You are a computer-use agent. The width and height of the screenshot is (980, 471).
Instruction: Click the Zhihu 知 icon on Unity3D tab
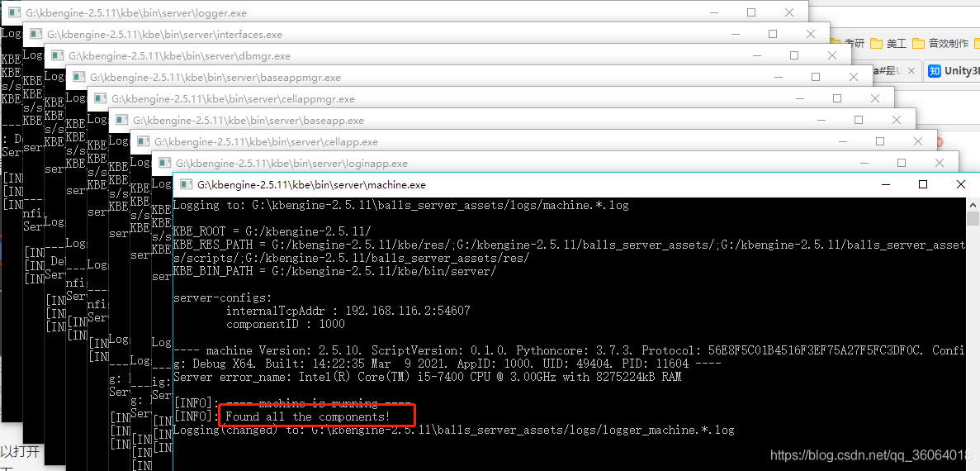(x=935, y=71)
